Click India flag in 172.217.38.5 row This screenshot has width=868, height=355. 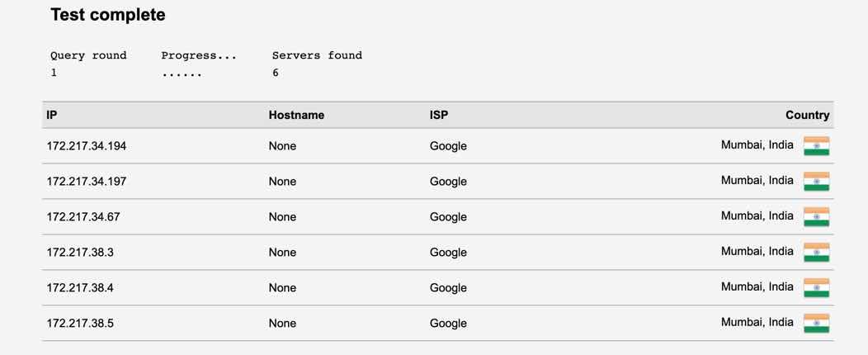[x=817, y=324]
